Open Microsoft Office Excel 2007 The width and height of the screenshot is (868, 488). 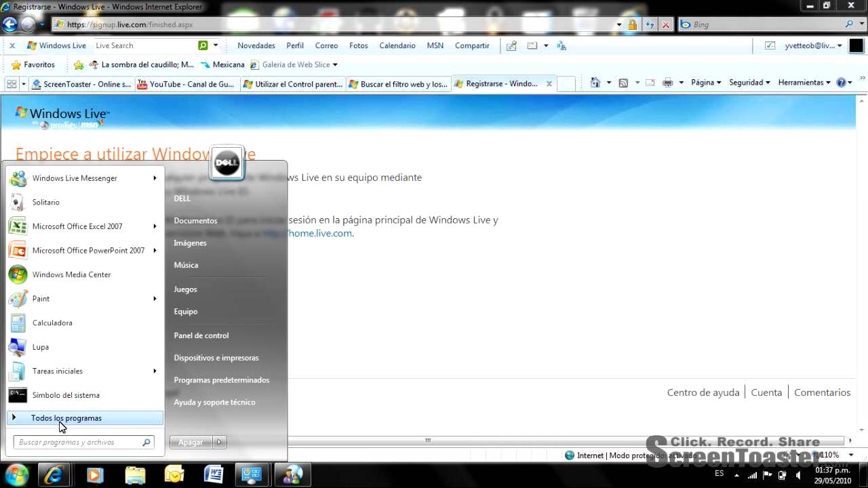pyautogui.click(x=85, y=226)
